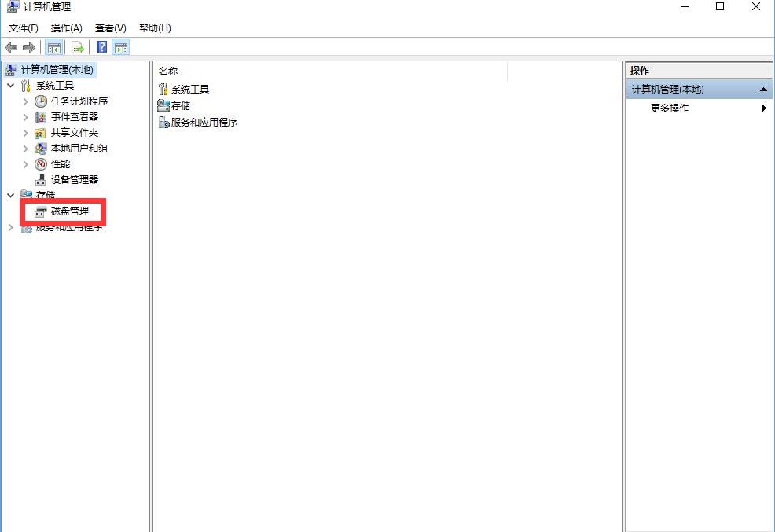This screenshot has height=532, width=775.
Task: Click the 计算机管理 title bar app icon
Action: [x=13, y=7]
